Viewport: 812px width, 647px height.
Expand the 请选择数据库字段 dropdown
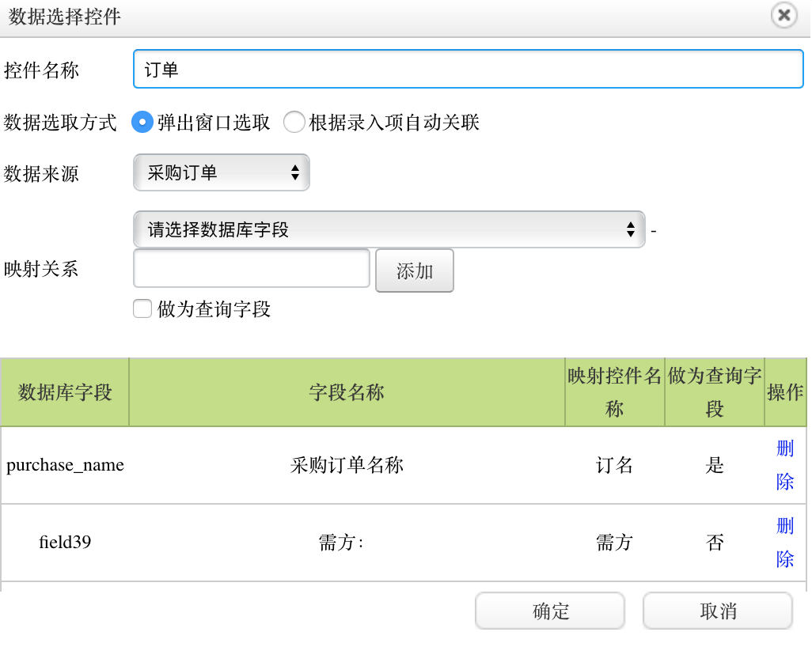click(x=389, y=230)
